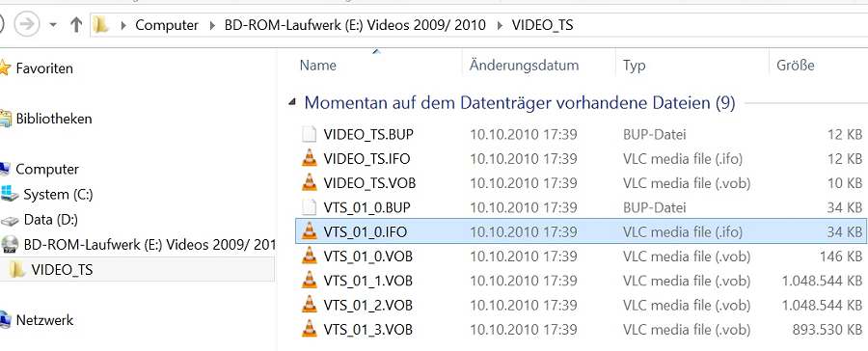Screen dimensions: 868x351
Task: Click the Favoriten star icon
Action: pyautogui.click(x=5, y=68)
